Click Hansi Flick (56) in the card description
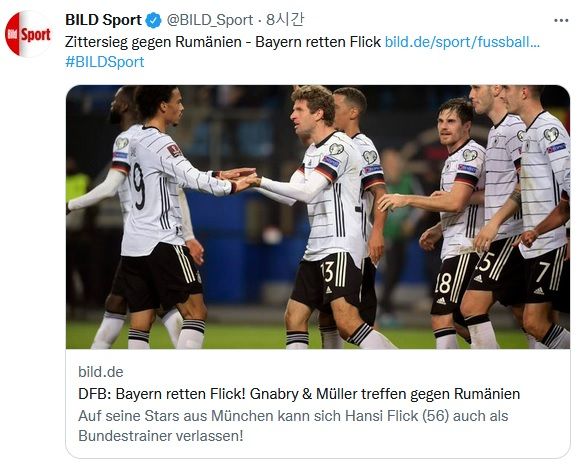The width and height of the screenshot is (577, 466). click(x=397, y=416)
